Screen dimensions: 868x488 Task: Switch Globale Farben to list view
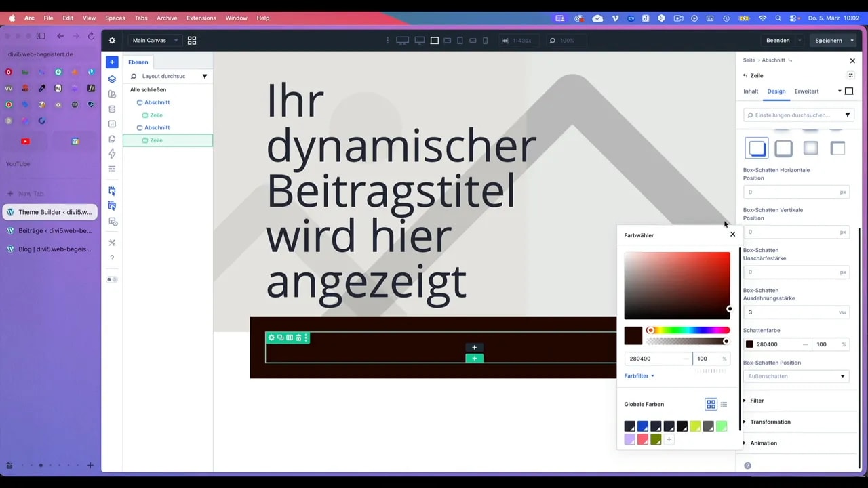point(724,404)
